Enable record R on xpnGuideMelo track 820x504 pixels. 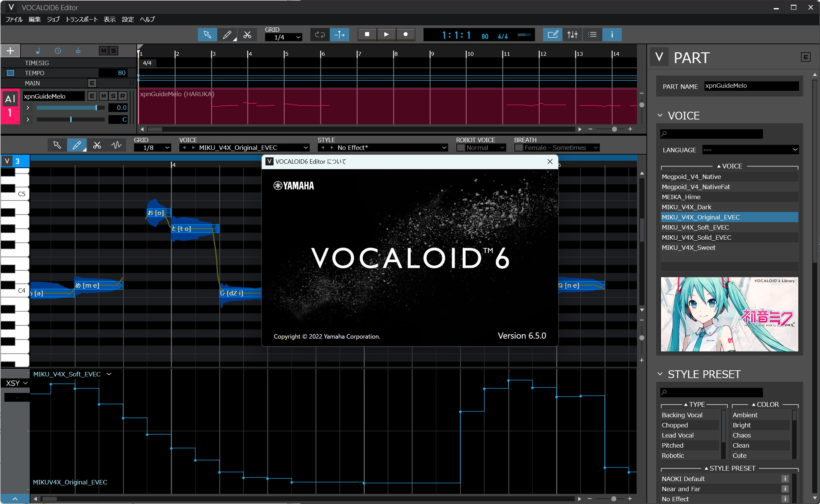(x=123, y=96)
